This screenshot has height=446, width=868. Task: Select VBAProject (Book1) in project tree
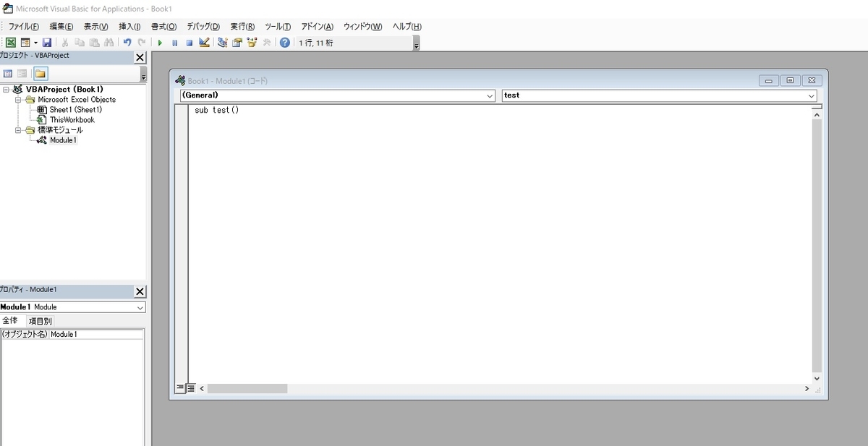[x=64, y=90]
